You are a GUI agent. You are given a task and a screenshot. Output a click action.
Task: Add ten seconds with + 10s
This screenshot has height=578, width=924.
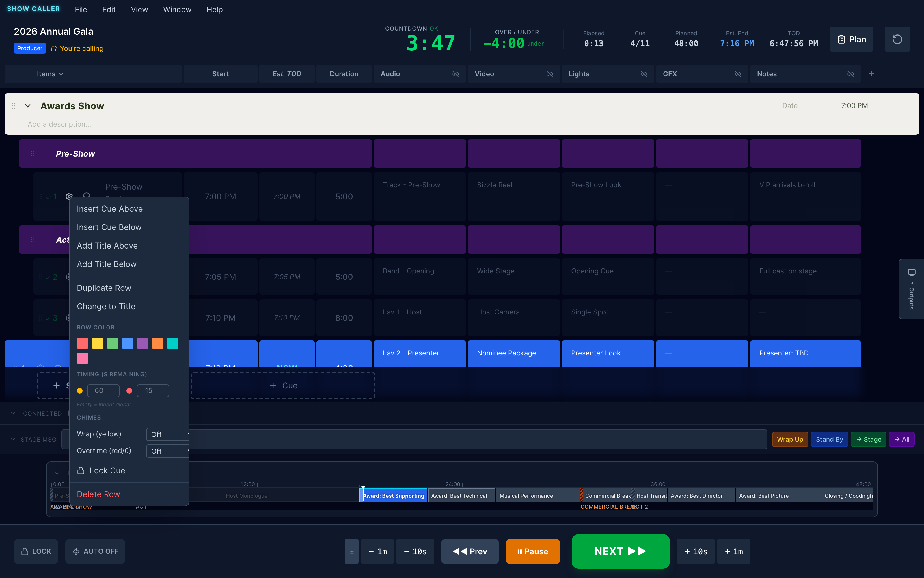tap(696, 552)
